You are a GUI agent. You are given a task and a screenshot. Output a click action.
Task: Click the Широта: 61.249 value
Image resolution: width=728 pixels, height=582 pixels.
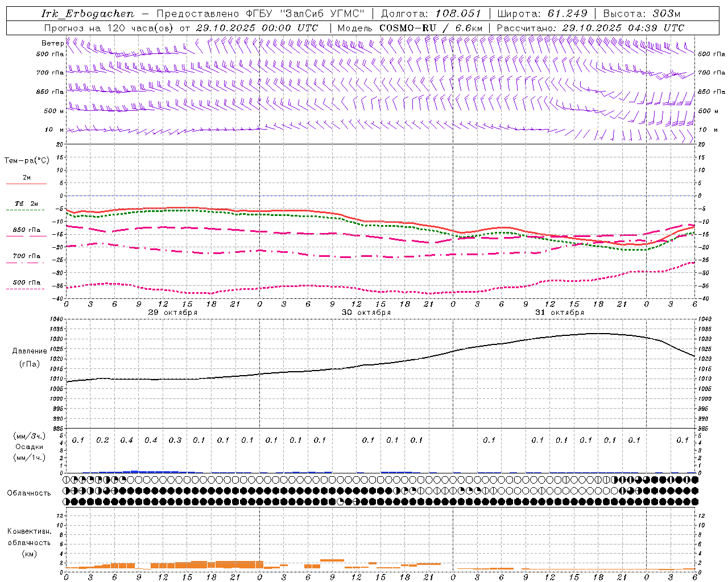click(543, 14)
